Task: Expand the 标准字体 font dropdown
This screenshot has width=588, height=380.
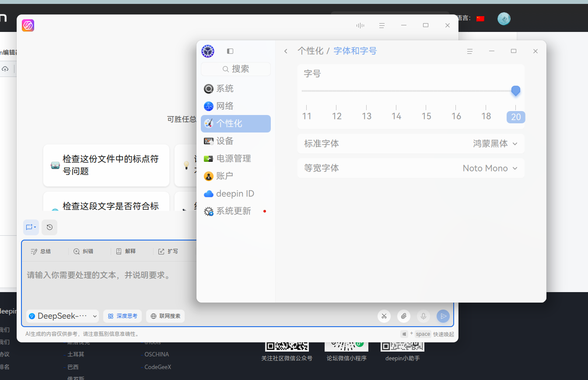Action: [495, 144]
